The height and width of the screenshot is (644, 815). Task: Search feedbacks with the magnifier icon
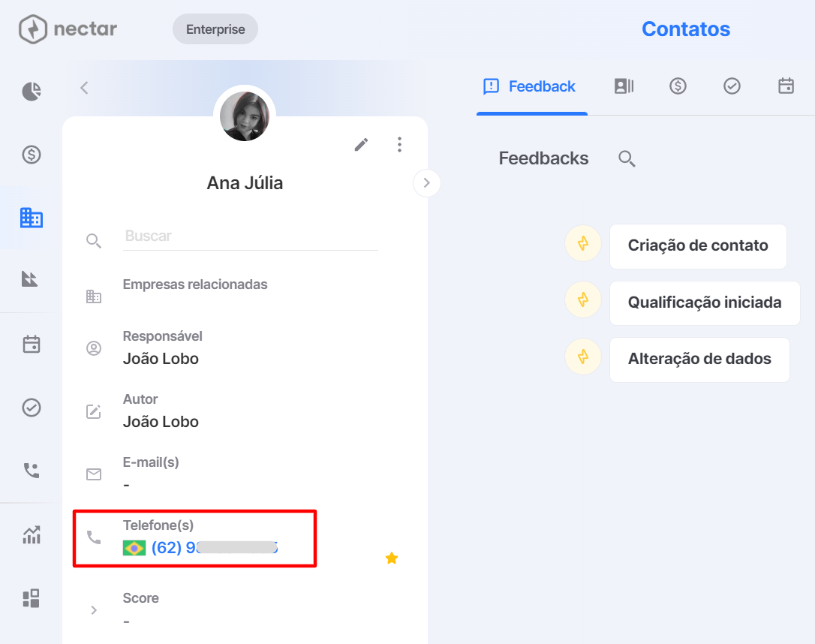click(x=627, y=158)
